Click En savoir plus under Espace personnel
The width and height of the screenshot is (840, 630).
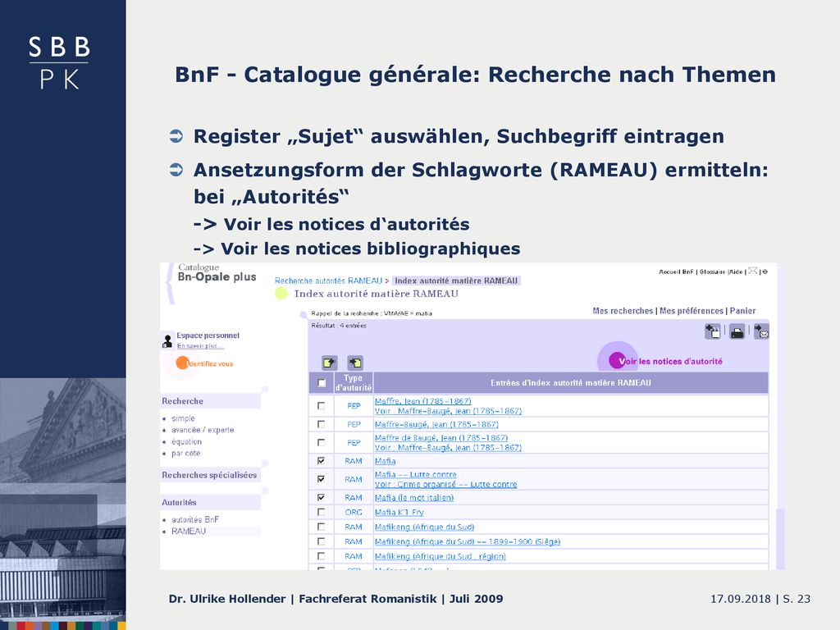click(200, 346)
